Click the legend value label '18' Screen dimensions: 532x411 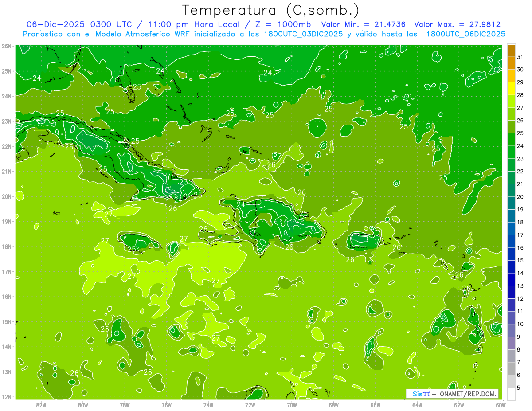coord(520,222)
